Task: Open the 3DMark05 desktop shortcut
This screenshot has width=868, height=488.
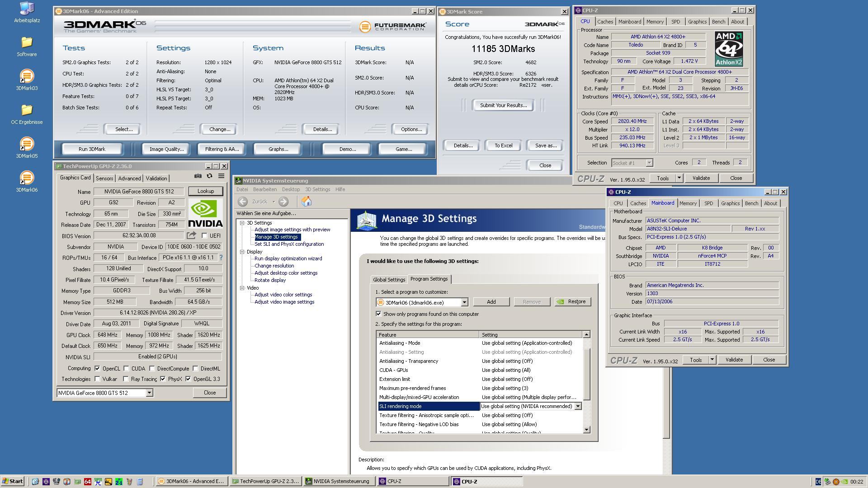Action: point(27,148)
